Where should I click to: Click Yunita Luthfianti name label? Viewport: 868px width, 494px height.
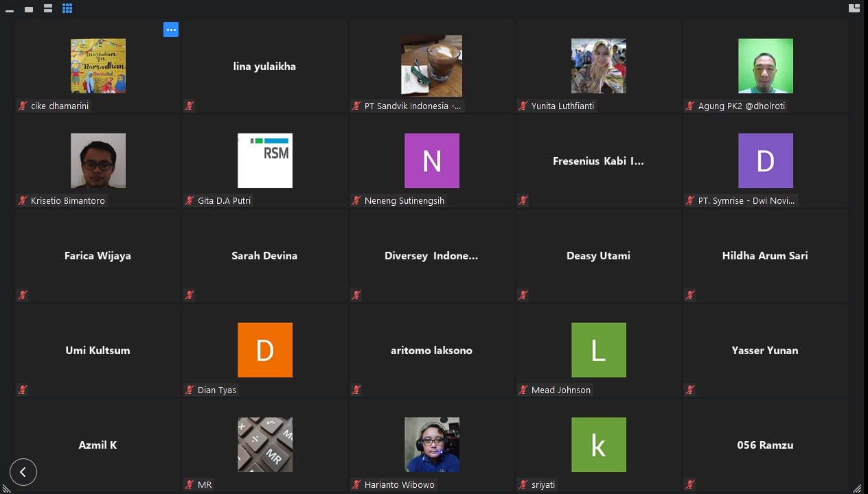point(562,106)
